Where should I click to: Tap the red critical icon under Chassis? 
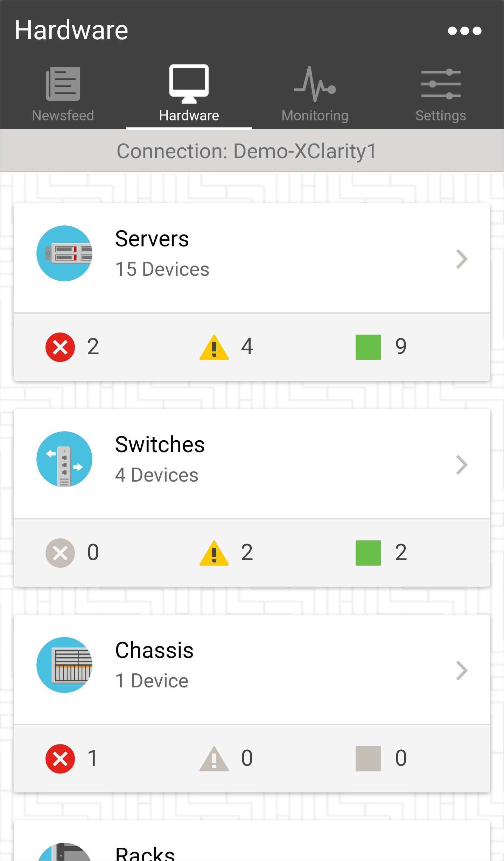60,759
